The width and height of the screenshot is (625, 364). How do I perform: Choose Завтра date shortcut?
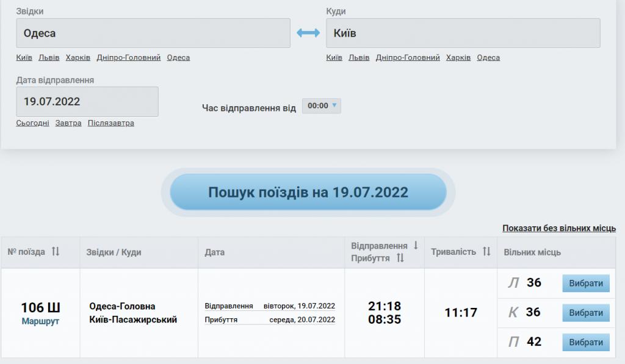pos(68,123)
